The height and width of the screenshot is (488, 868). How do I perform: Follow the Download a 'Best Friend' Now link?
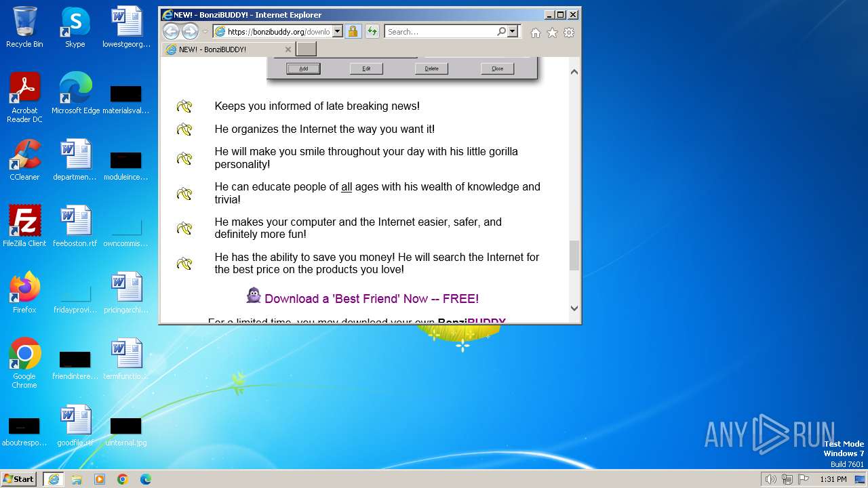coord(372,298)
